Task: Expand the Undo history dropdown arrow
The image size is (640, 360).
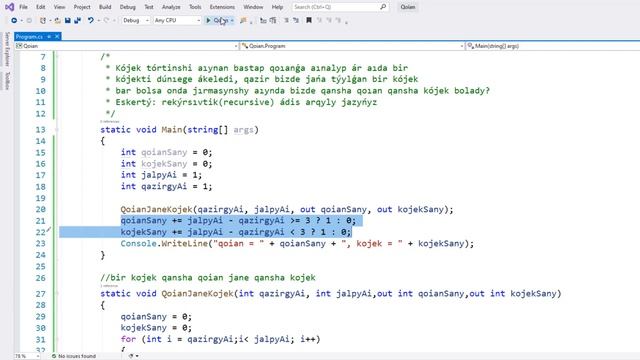Action: click(x=98, y=20)
